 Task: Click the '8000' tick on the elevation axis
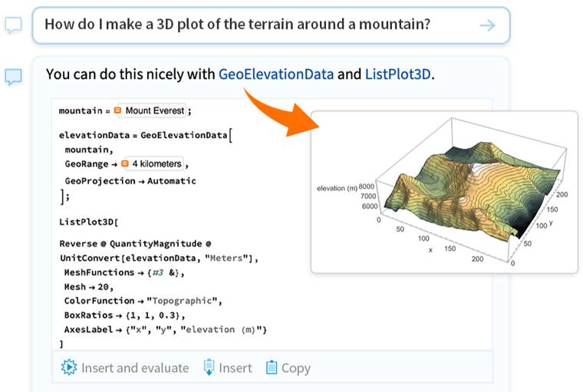point(366,186)
